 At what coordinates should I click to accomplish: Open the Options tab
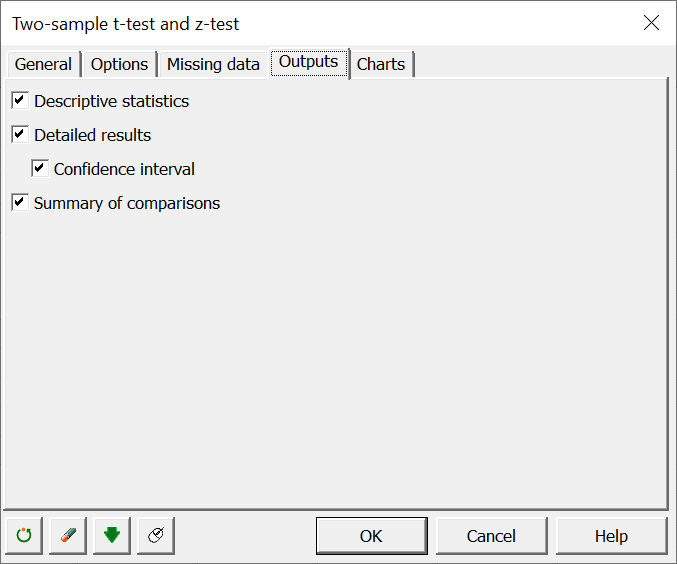(120, 64)
